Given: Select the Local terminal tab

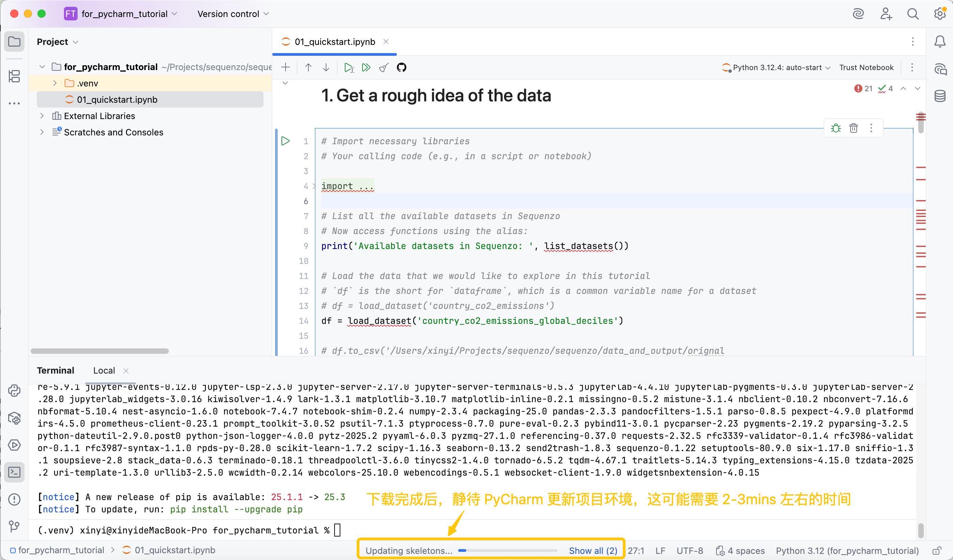Looking at the screenshot, I should point(104,370).
